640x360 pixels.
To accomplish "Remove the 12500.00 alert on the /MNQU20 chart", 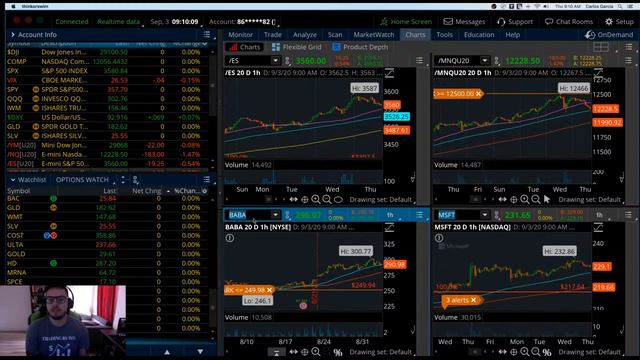I will pos(478,93).
